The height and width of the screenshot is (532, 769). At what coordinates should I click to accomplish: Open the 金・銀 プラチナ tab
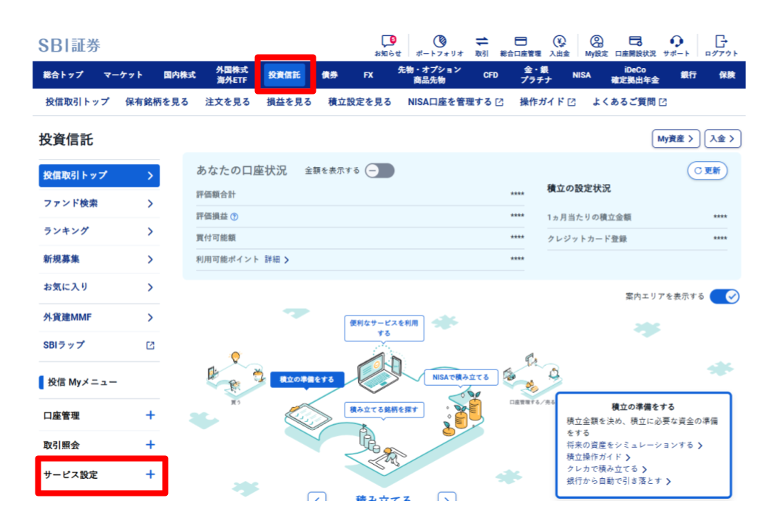point(536,75)
